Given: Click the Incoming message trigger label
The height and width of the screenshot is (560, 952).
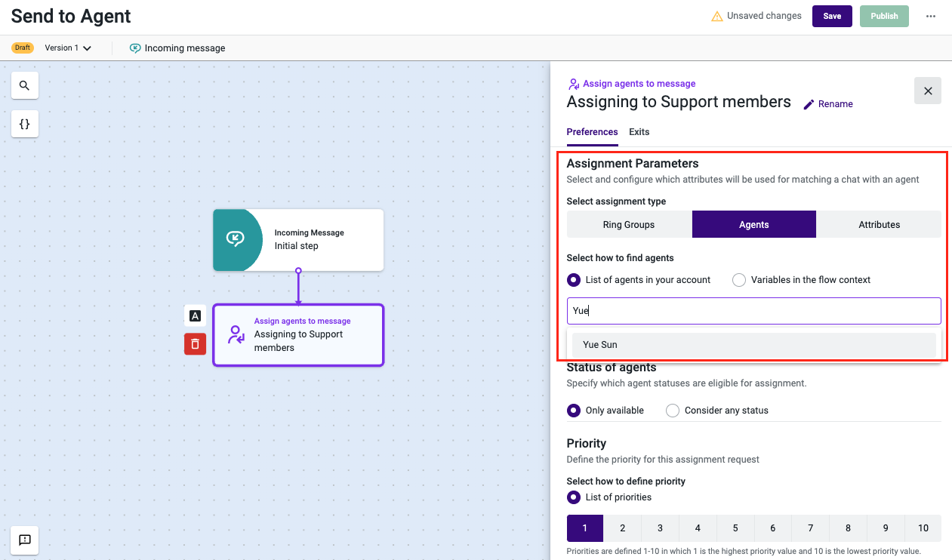Looking at the screenshot, I should click(x=185, y=48).
